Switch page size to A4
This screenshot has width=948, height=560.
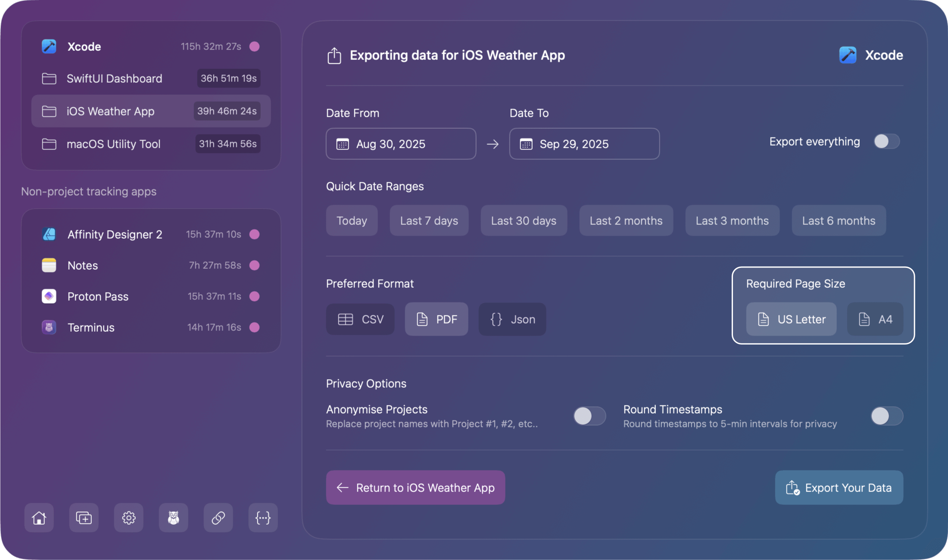click(x=875, y=319)
